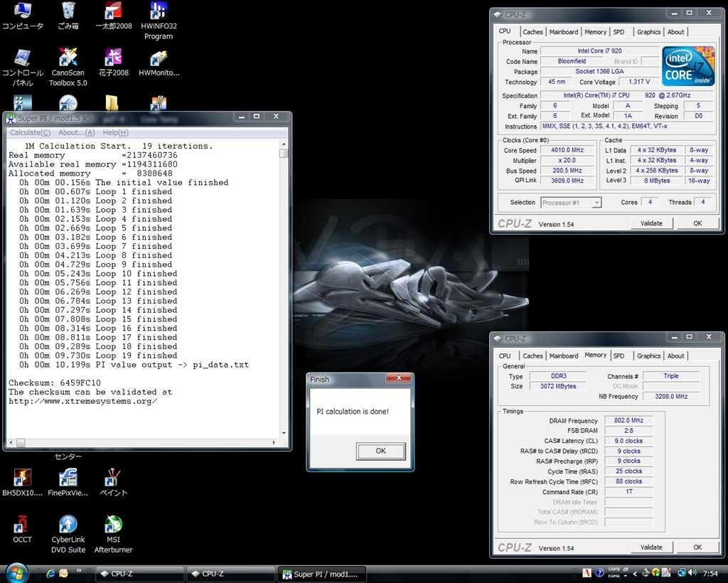
Task: Click the Windows Start orb
Action: (16, 572)
